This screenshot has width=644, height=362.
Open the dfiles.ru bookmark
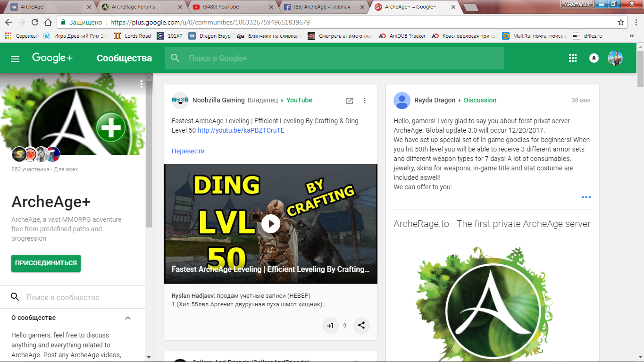pos(587,36)
